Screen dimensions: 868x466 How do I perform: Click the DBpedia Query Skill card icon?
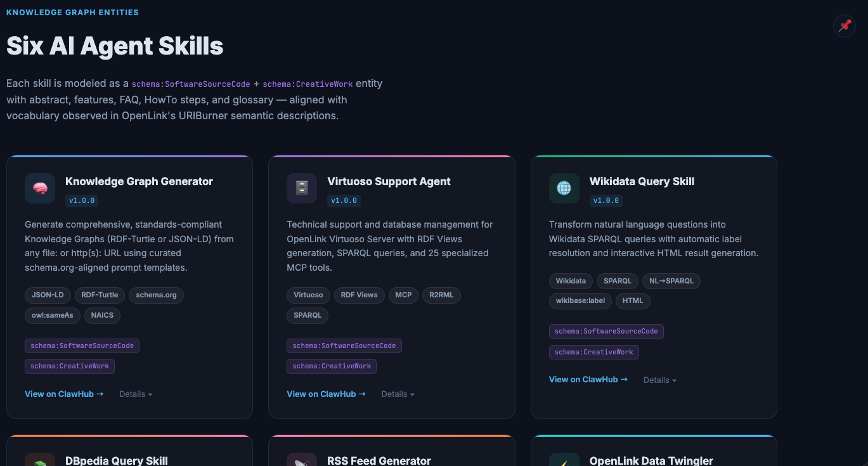coord(40,462)
